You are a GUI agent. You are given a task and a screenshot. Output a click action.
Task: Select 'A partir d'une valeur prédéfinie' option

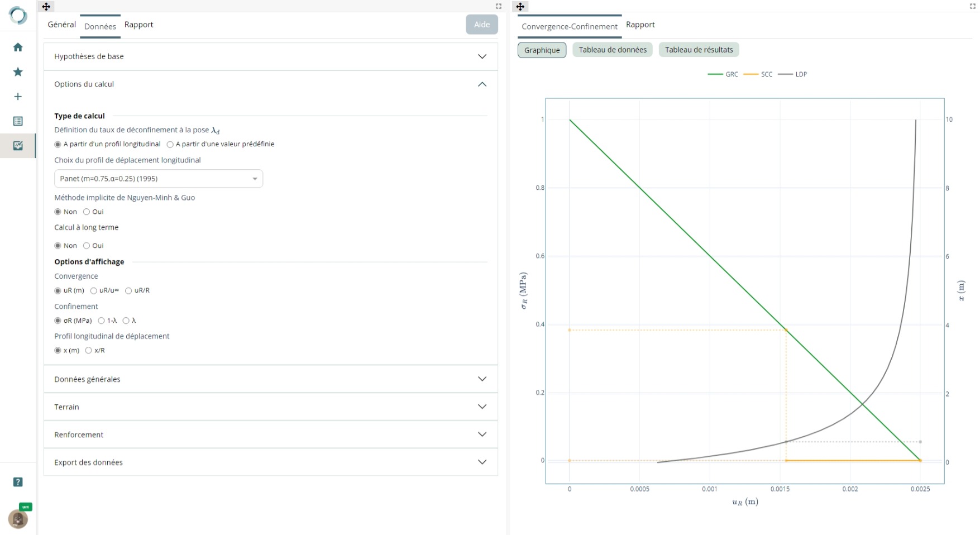(x=170, y=144)
